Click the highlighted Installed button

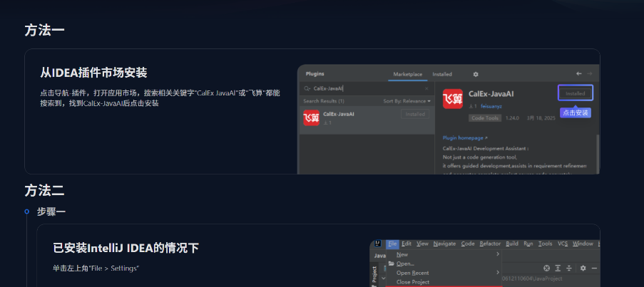575,93
